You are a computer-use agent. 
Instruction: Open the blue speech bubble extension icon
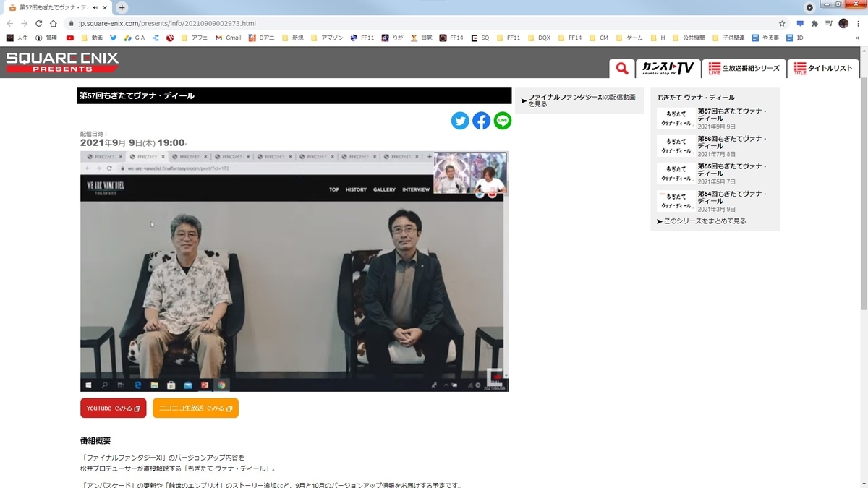point(800,23)
